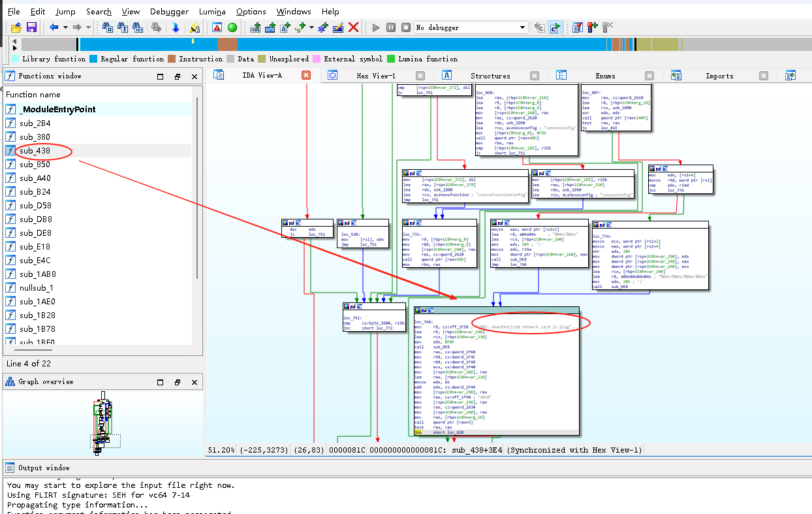The width and height of the screenshot is (812, 514).
Task: Select sub_438 in the functions list
Action: point(98,150)
